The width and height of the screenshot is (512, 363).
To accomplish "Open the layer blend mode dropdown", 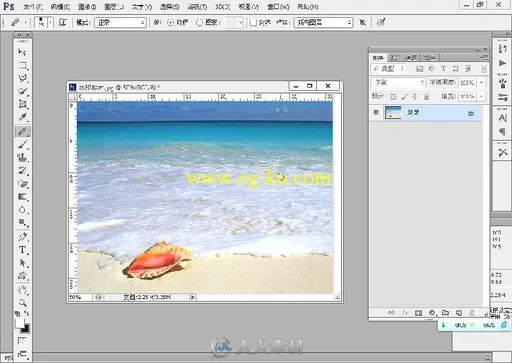I will point(399,82).
